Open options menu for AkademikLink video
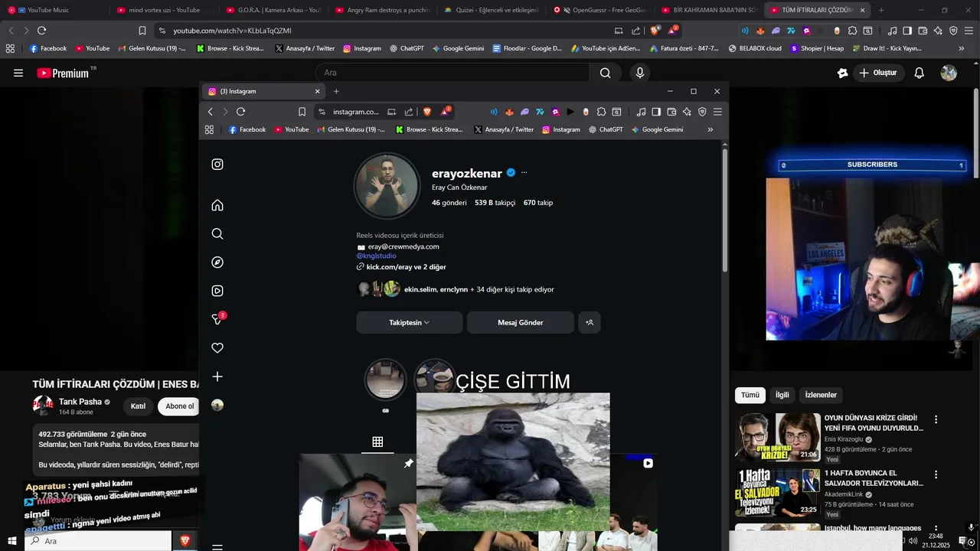The width and height of the screenshot is (980, 551). pyautogui.click(x=936, y=474)
